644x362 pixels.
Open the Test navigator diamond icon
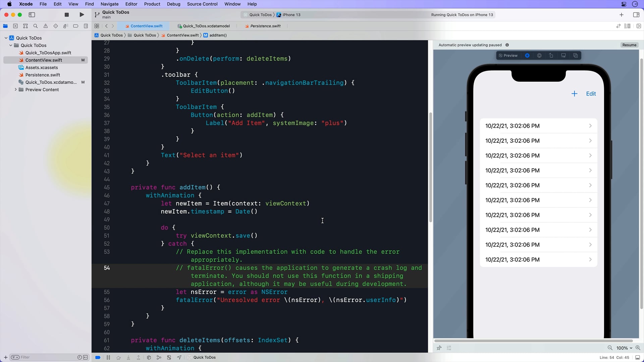coord(56,26)
